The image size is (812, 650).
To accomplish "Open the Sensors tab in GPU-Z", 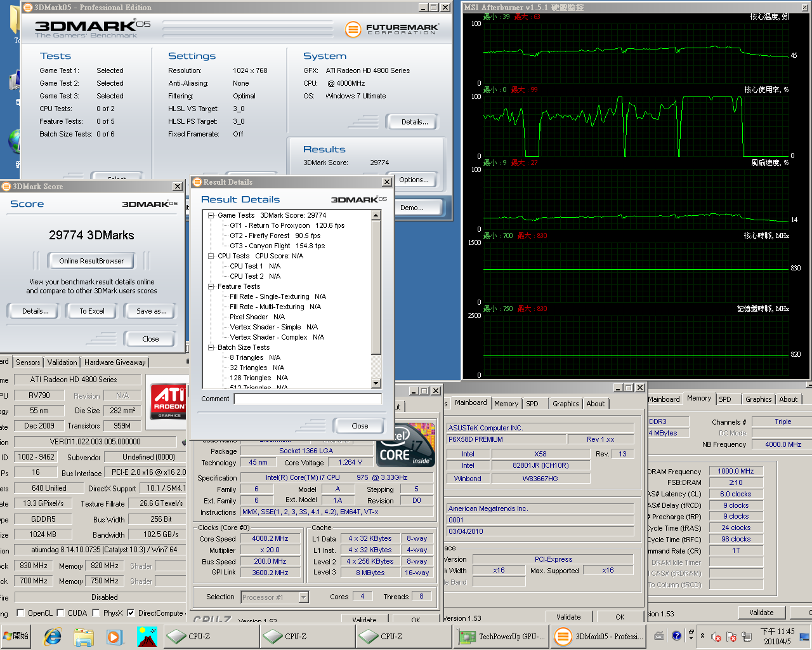I will click(28, 362).
